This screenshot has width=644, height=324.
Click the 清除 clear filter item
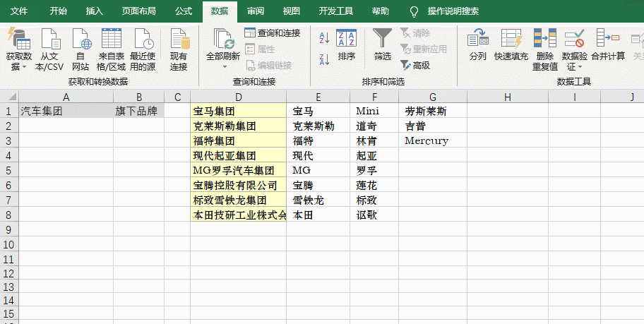[x=415, y=33]
